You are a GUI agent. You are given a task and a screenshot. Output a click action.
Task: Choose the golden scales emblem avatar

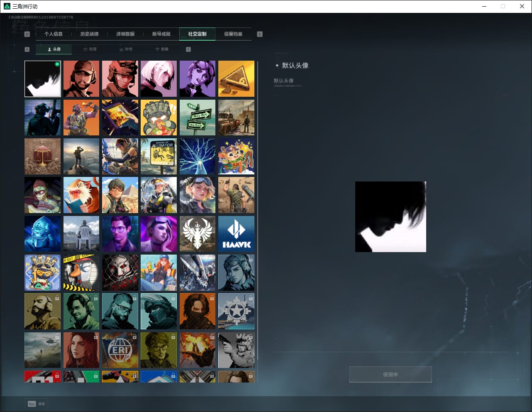point(42,156)
